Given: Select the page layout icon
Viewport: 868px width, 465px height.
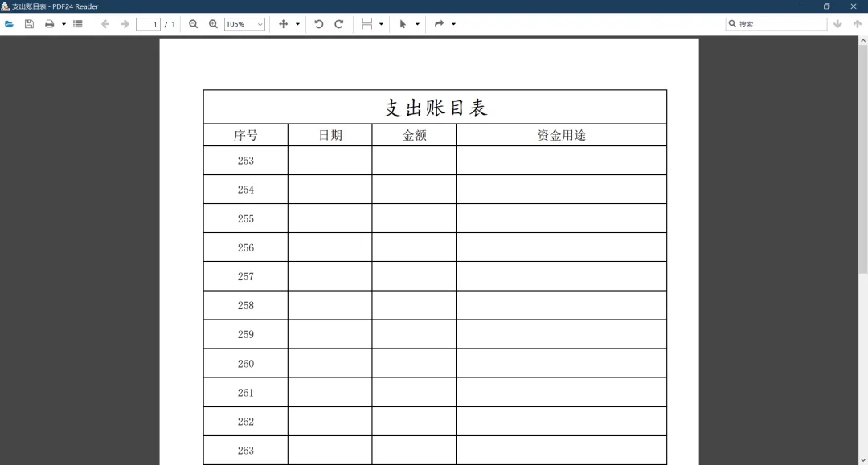Looking at the screenshot, I should click(367, 24).
